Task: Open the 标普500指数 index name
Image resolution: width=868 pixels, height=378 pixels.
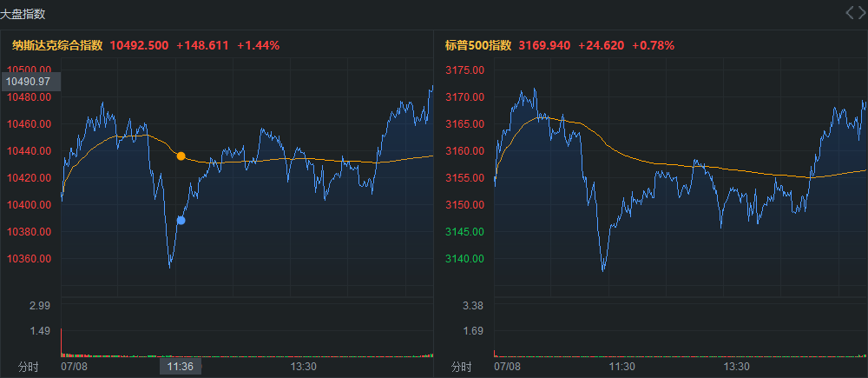Action: point(478,45)
